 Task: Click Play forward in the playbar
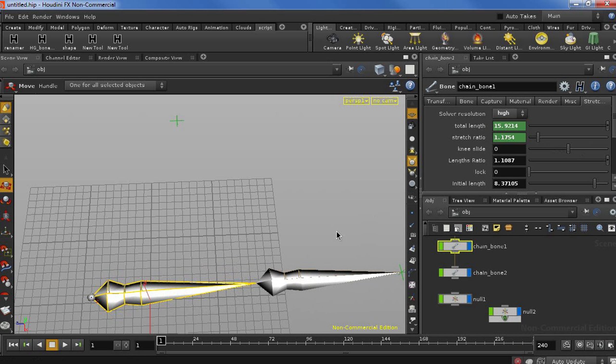[65, 345]
